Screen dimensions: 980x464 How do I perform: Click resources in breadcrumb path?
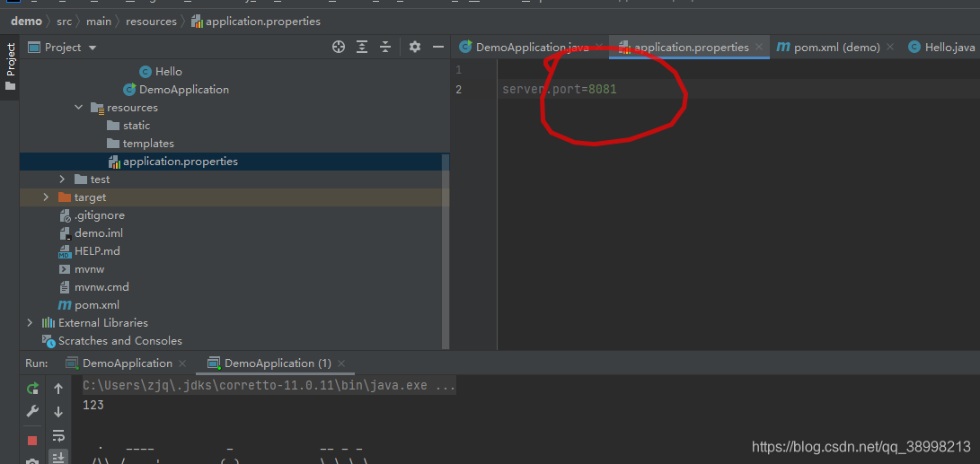(x=151, y=22)
